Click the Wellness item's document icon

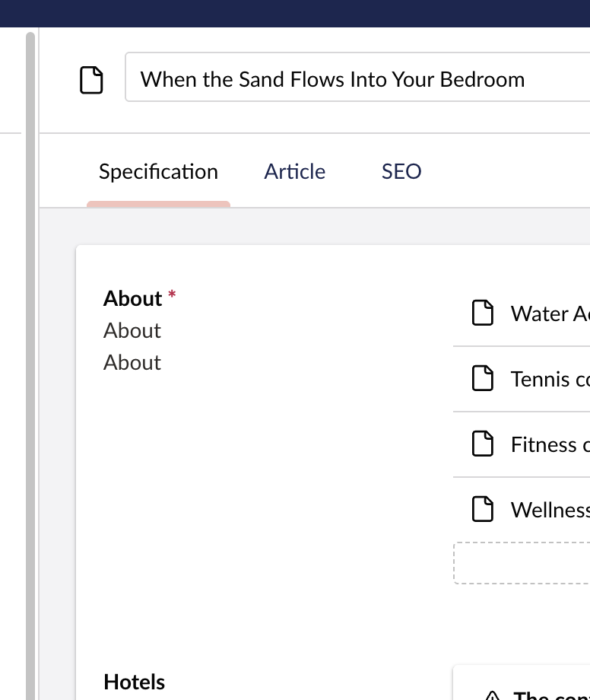pyautogui.click(x=483, y=509)
